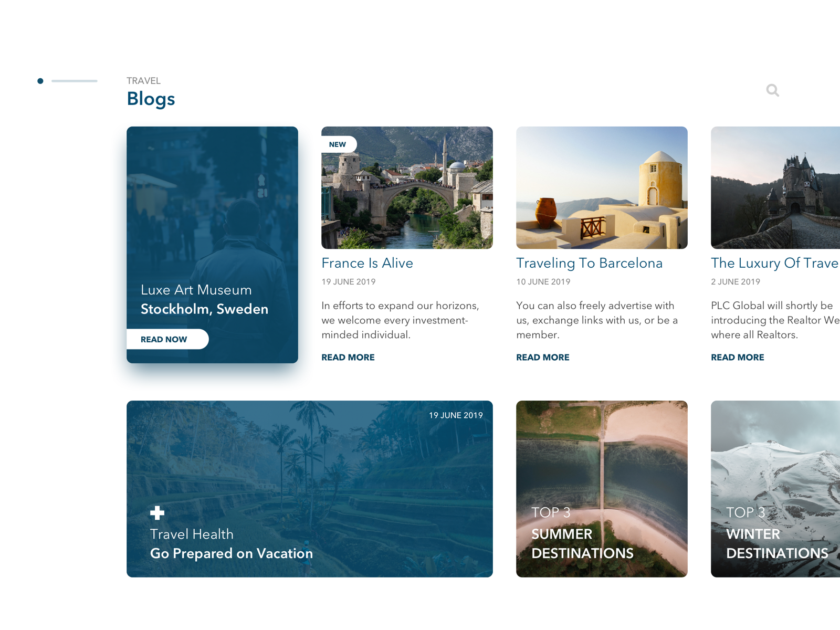Open the TOP 3 SUMMER DESTINATIONS card

coord(602,488)
